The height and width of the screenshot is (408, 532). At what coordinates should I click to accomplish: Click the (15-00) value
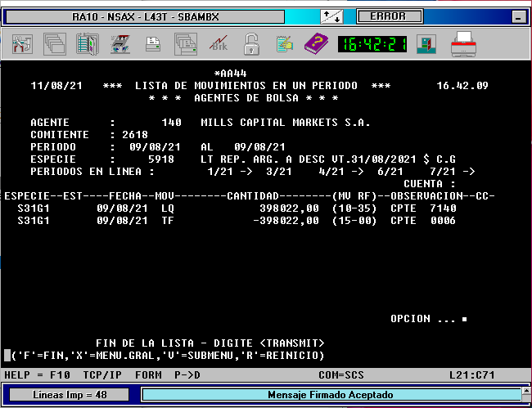coord(354,221)
